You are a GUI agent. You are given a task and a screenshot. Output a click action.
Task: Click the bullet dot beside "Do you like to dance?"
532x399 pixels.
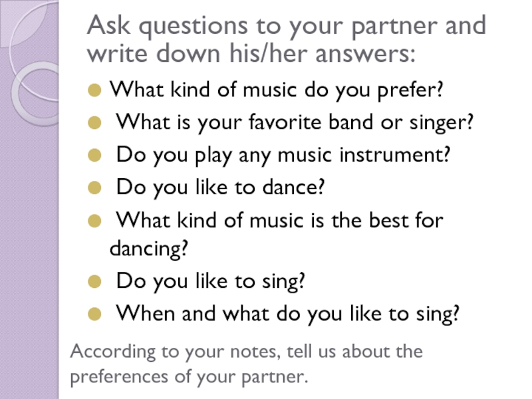click(x=97, y=188)
